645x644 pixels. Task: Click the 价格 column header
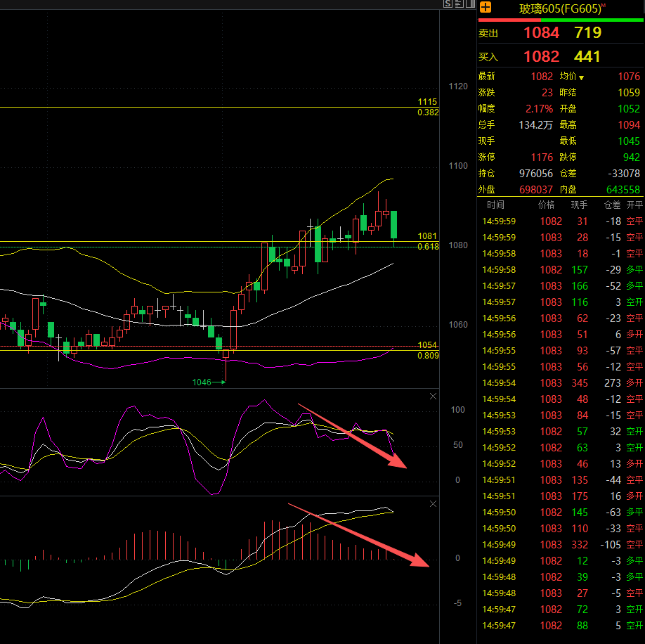tap(546, 205)
